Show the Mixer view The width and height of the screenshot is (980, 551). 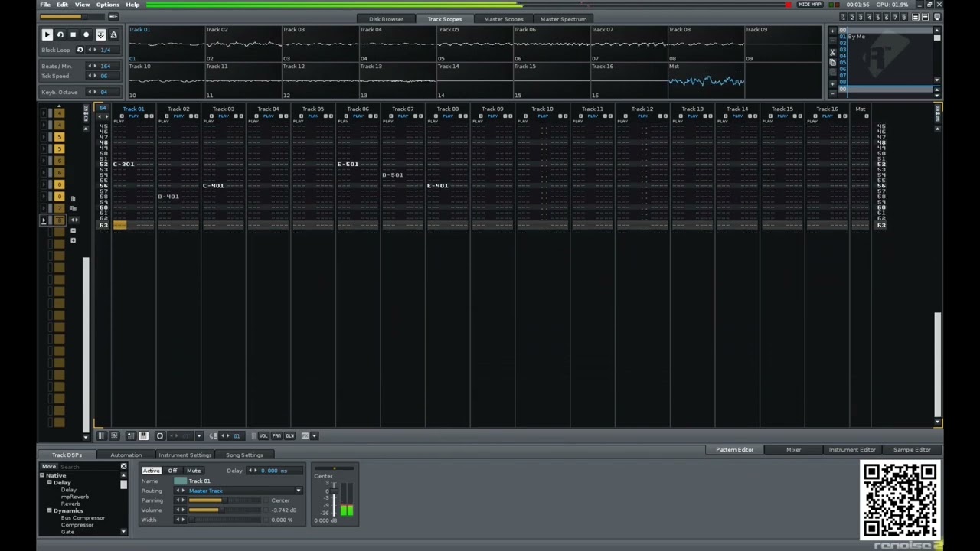793,449
